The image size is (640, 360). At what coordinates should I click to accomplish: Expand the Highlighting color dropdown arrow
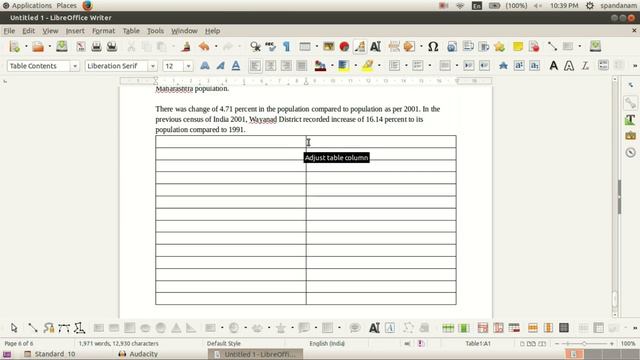379,66
